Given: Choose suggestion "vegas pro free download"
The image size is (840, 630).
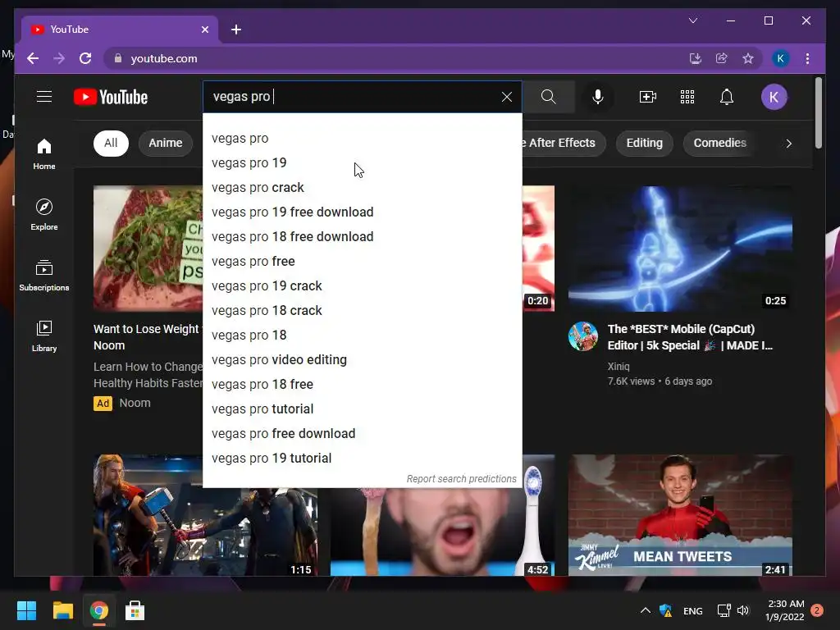Looking at the screenshot, I should point(362,434).
